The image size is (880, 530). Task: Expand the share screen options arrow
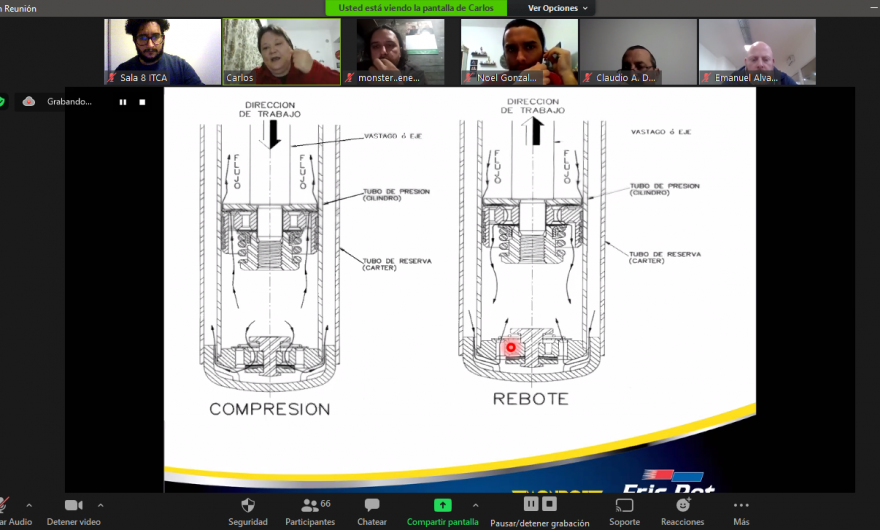coord(475,505)
